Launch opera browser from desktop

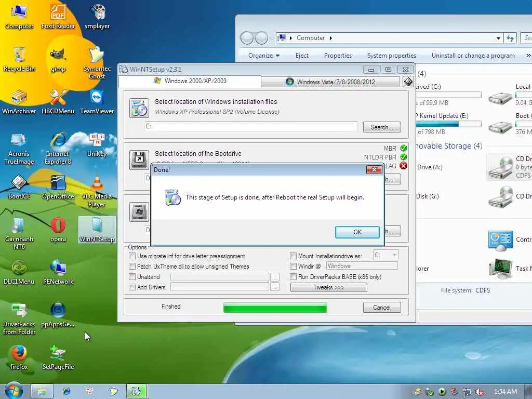58,230
